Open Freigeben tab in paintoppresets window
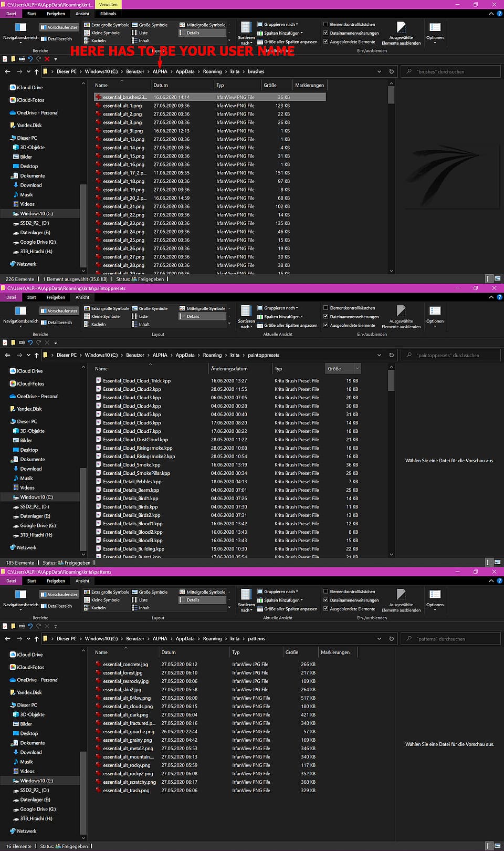This screenshot has width=504, height=851. 56,297
